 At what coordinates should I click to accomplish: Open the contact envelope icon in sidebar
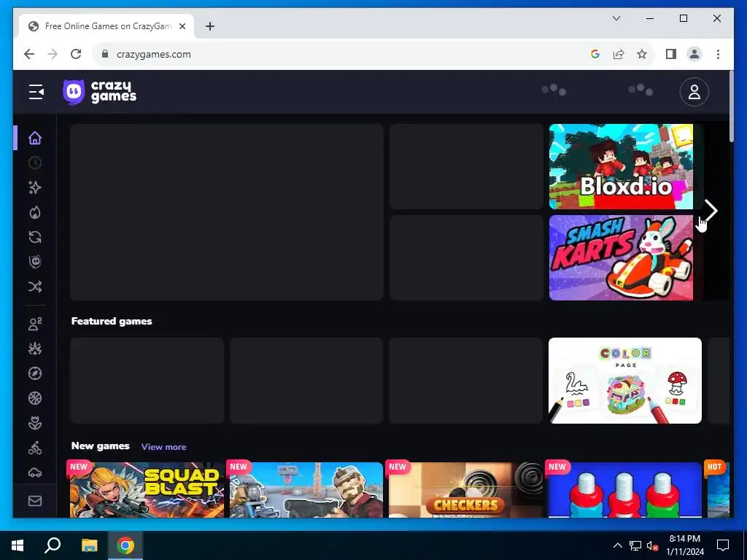pos(35,501)
